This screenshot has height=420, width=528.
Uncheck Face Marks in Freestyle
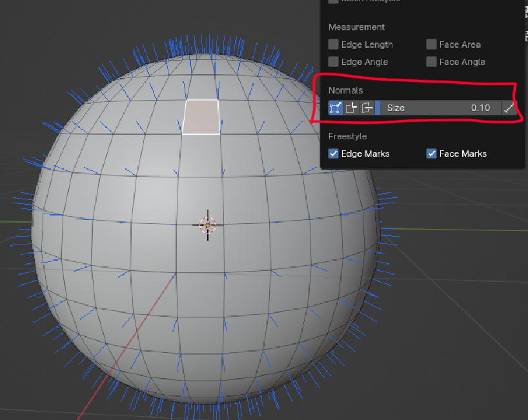[431, 154]
